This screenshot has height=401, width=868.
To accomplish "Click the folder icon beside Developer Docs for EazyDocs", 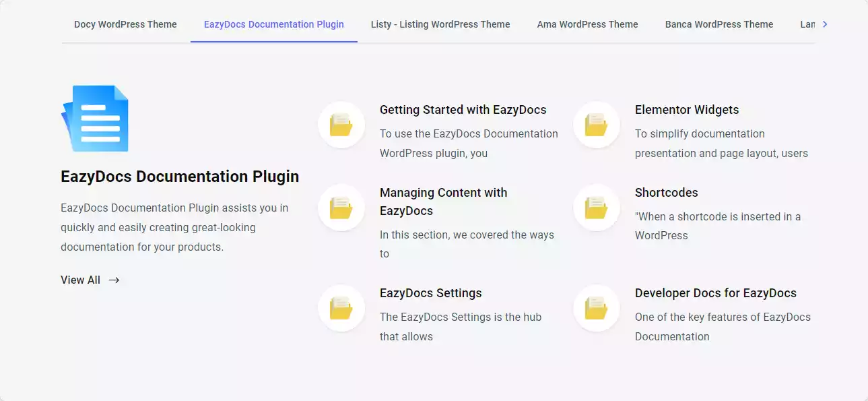I will pos(596,308).
